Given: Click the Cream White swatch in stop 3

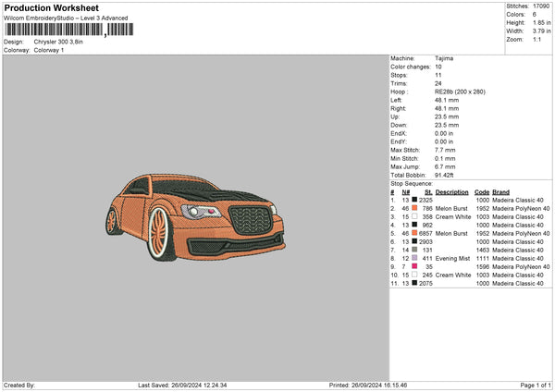Looking at the screenshot, I should (413, 216).
